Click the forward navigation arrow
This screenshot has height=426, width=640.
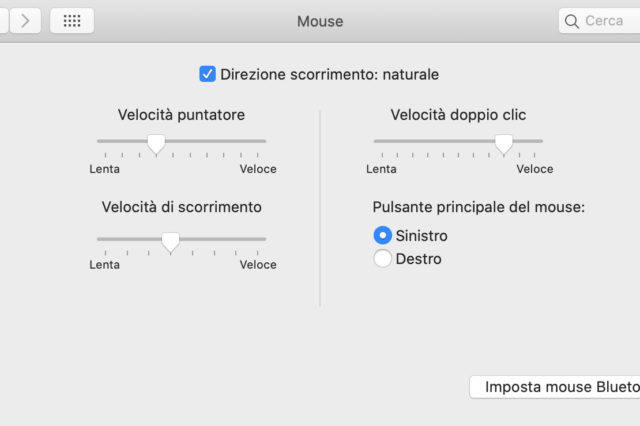pyautogui.click(x=25, y=20)
